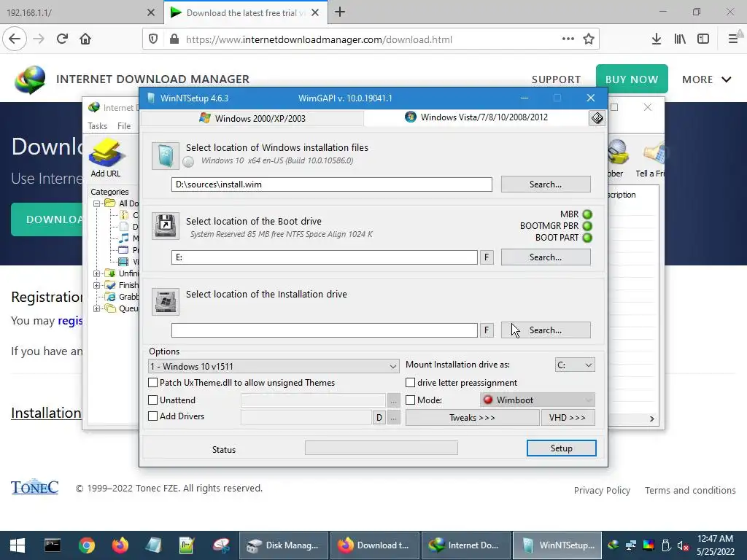Image resolution: width=747 pixels, height=560 pixels.
Task: Open the Tweaks >>> panel
Action: 472,418
